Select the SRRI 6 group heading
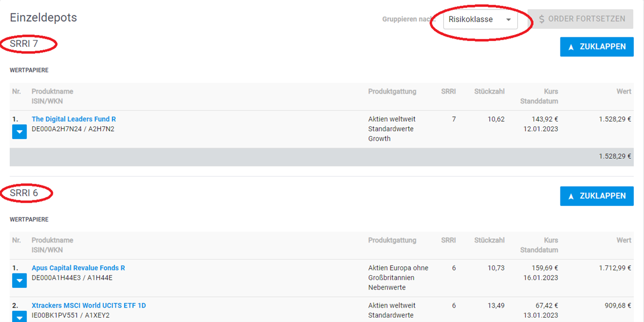Screen dimensions: 644x322 coord(24,193)
